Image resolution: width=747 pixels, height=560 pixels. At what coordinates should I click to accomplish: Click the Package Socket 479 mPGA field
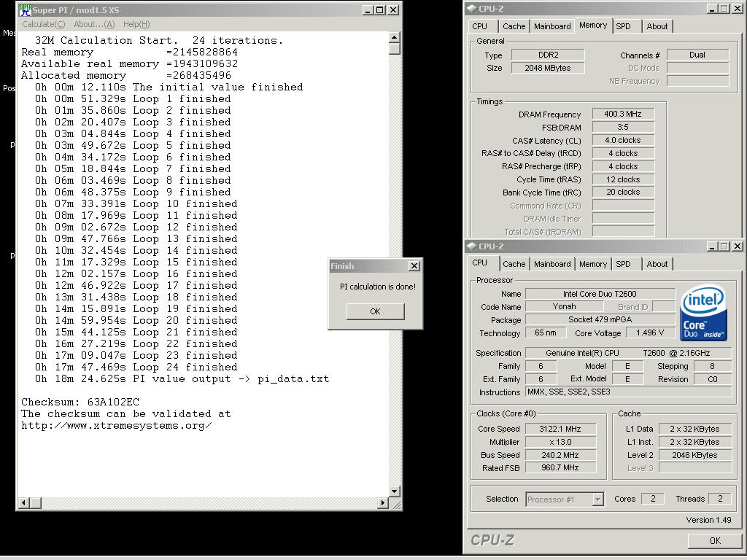[600, 320]
